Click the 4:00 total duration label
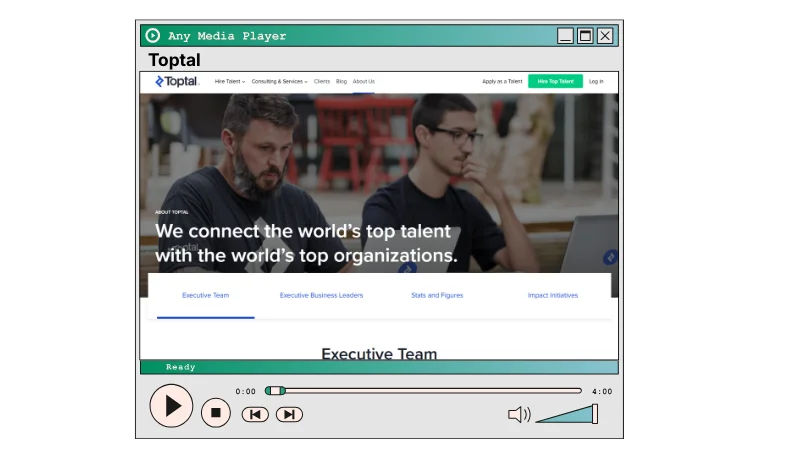This screenshot has height=450, width=800. 602,391
